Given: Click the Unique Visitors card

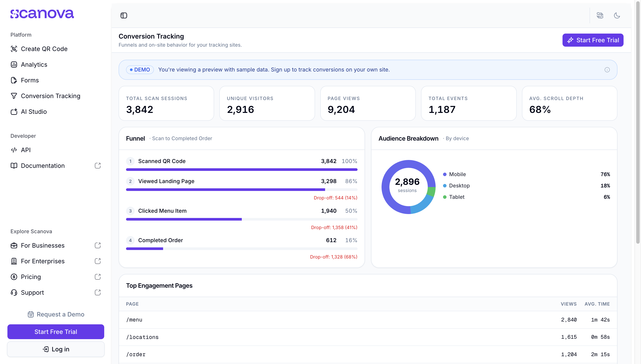Looking at the screenshot, I should 267,104.
